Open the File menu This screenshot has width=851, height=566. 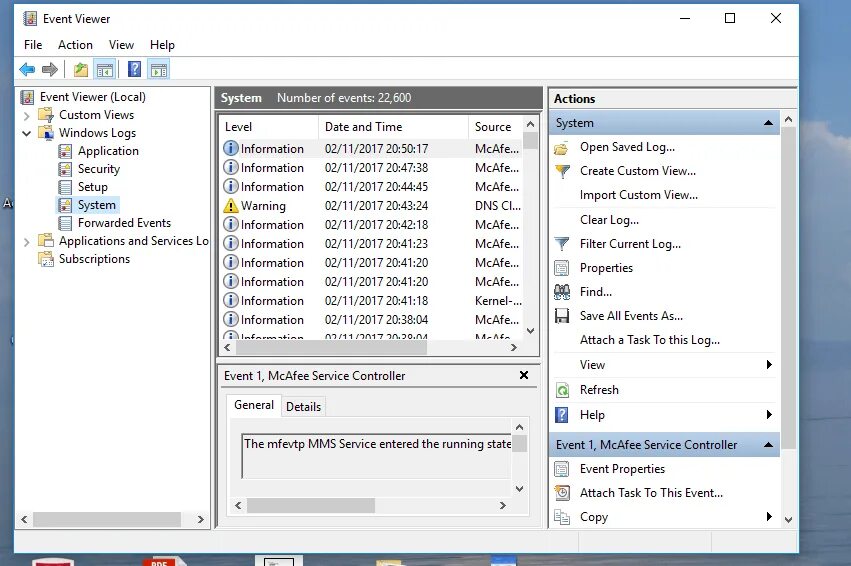tap(33, 45)
